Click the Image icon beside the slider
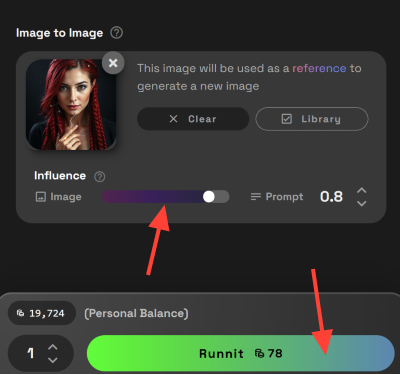Viewport: 400px width, 375px height. point(41,197)
